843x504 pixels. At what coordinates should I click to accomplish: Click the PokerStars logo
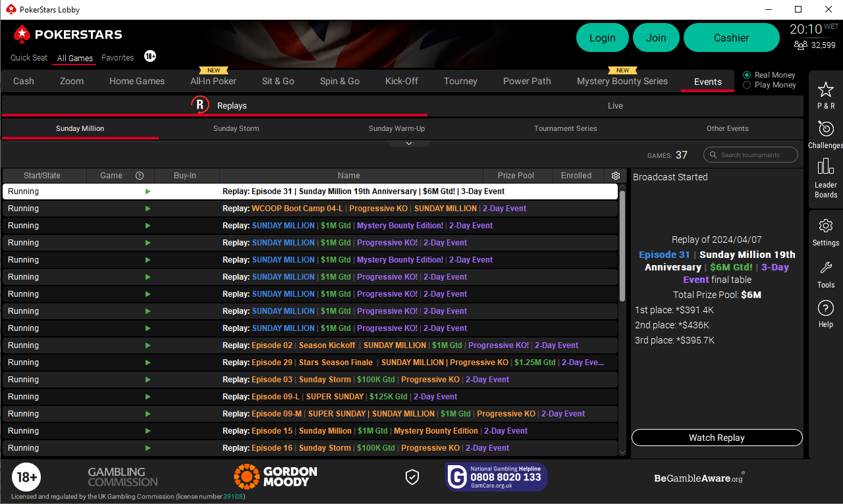[x=68, y=34]
